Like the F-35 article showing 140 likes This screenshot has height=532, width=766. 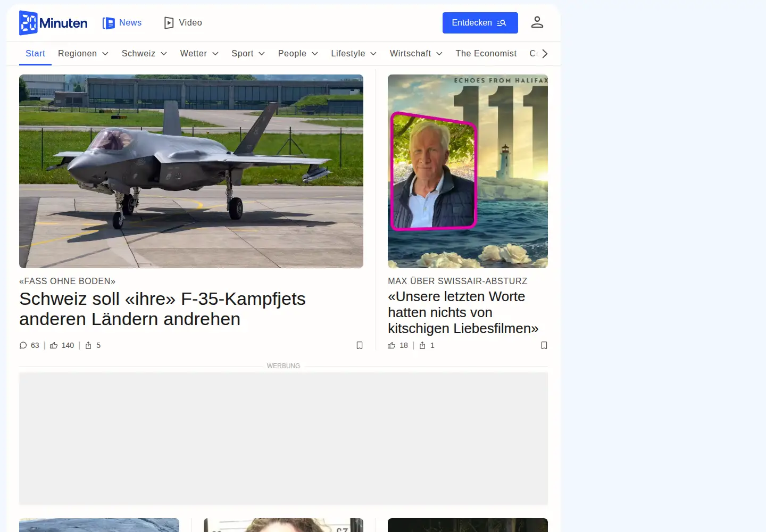pyautogui.click(x=62, y=345)
